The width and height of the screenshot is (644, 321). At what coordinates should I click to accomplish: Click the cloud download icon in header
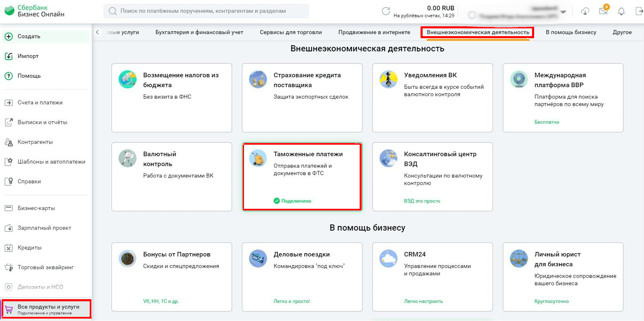coord(585,12)
